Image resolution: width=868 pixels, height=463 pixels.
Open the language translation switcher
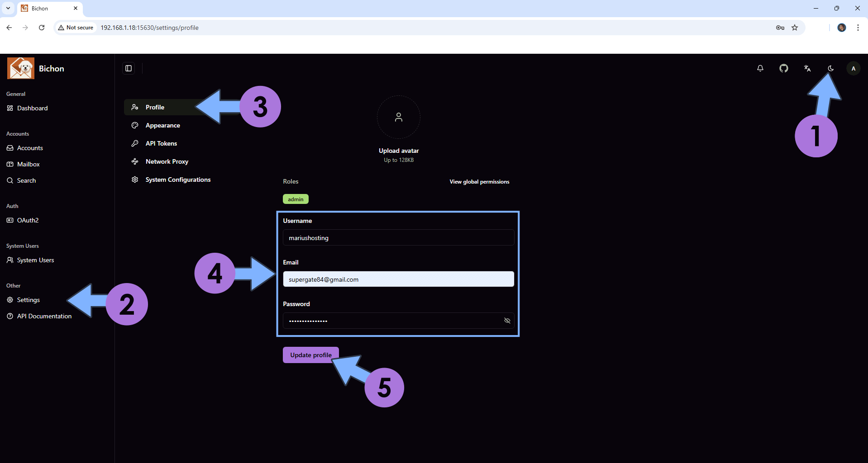pyautogui.click(x=807, y=68)
